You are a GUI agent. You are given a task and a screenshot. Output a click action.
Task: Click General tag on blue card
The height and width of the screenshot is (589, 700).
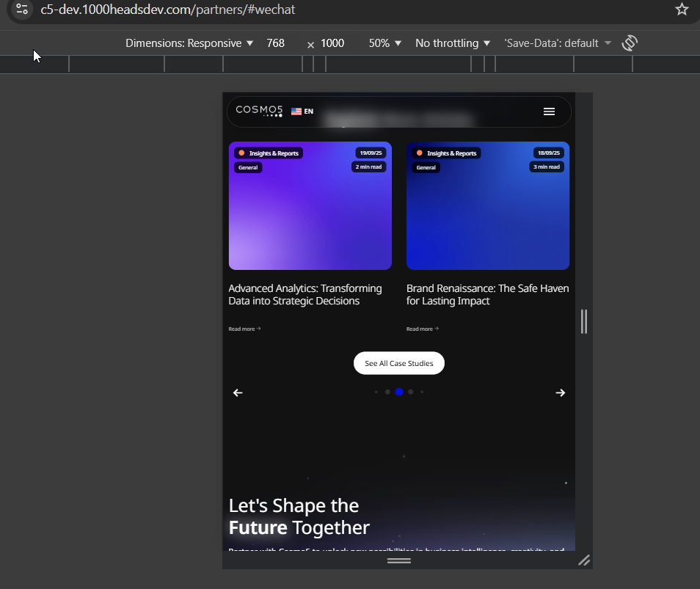426,167
